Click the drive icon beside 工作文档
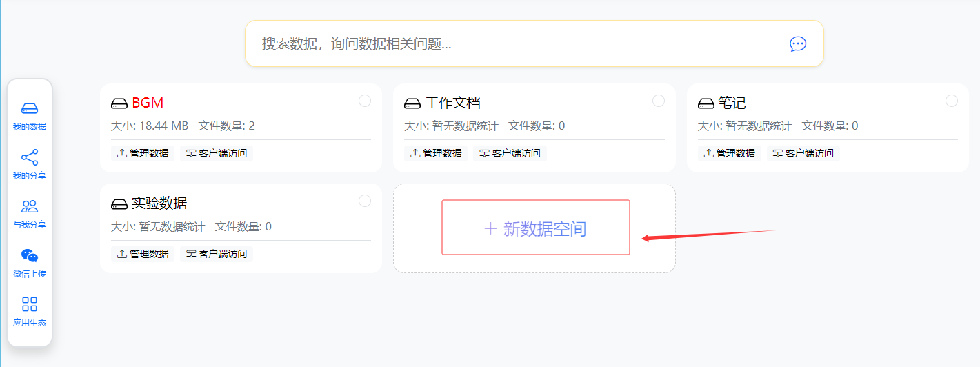The height and width of the screenshot is (367, 980). coord(412,103)
